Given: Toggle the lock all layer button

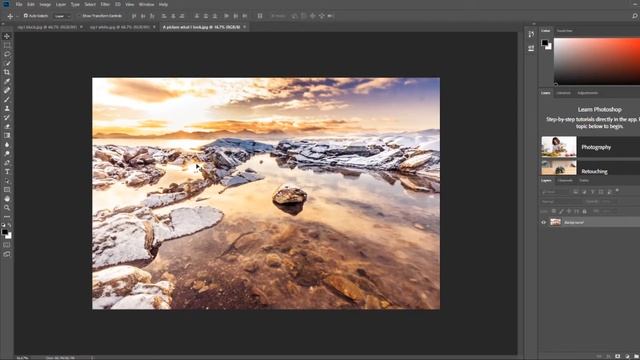Looking at the screenshot, I should (x=584, y=211).
